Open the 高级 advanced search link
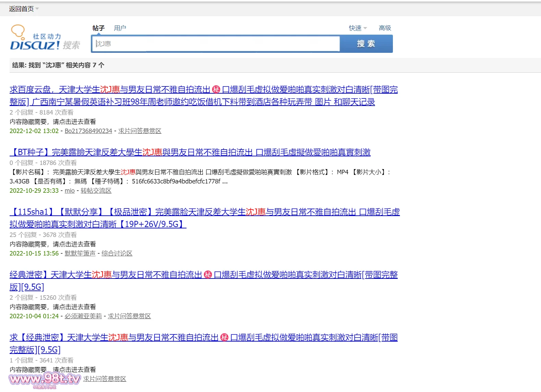The height and width of the screenshot is (392, 541). pyautogui.click(x=385, y=28)
